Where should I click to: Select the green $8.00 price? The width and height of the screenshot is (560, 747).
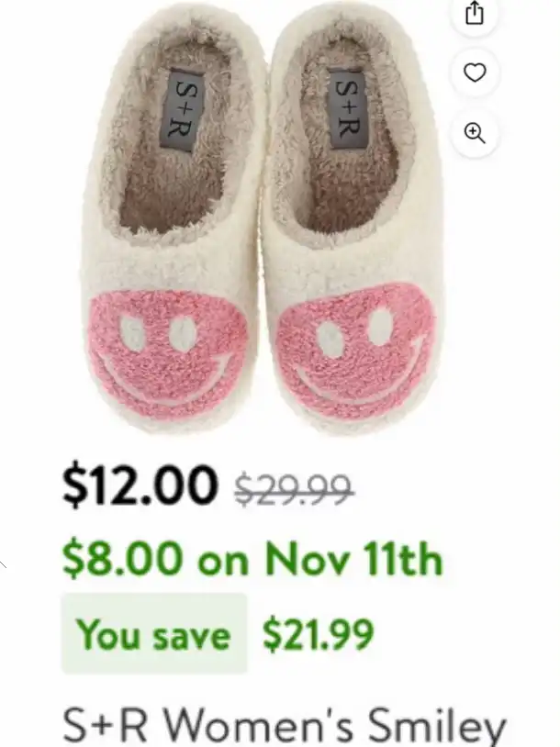pyautogui.click(x=122, y=559)
